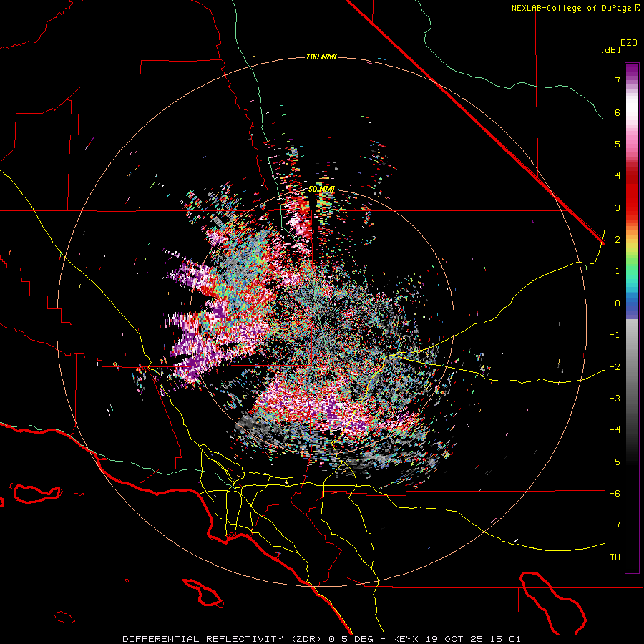Select the -6 value on the scale

615,493
